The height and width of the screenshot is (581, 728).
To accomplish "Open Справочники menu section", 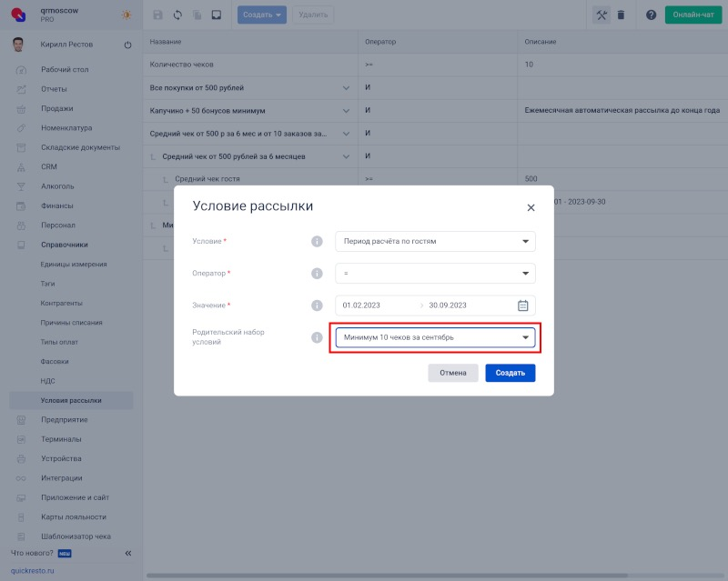I will tap(64, 245).
